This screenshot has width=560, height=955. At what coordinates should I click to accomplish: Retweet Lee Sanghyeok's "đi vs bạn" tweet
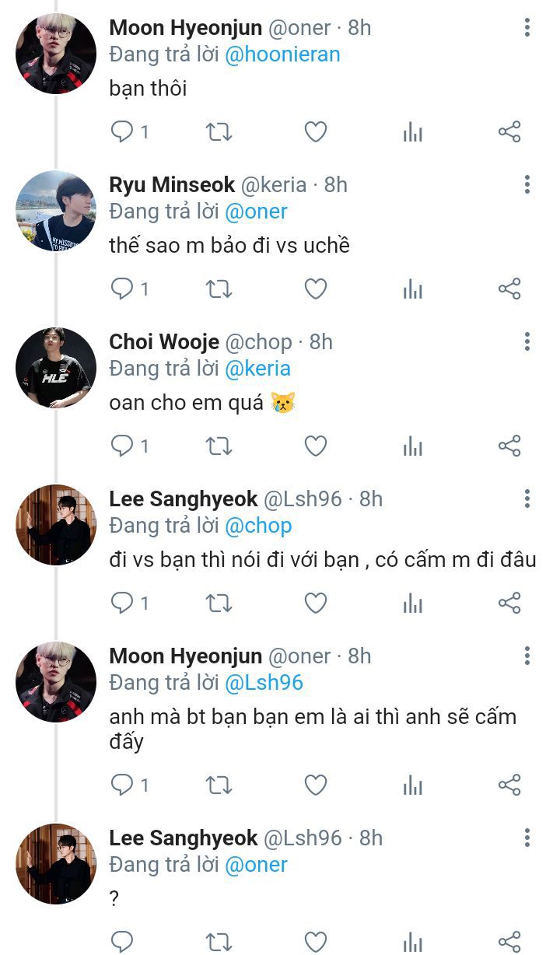[x=219, y=603]
